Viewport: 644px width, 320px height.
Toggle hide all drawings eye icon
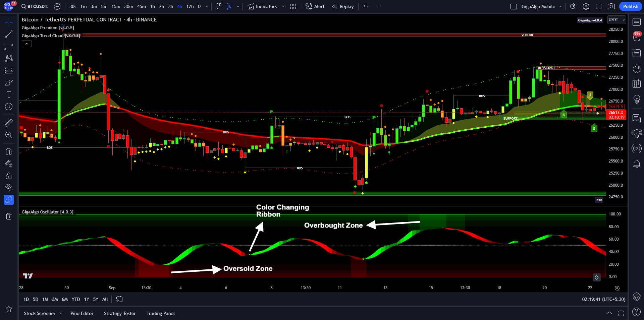(9, 188)
